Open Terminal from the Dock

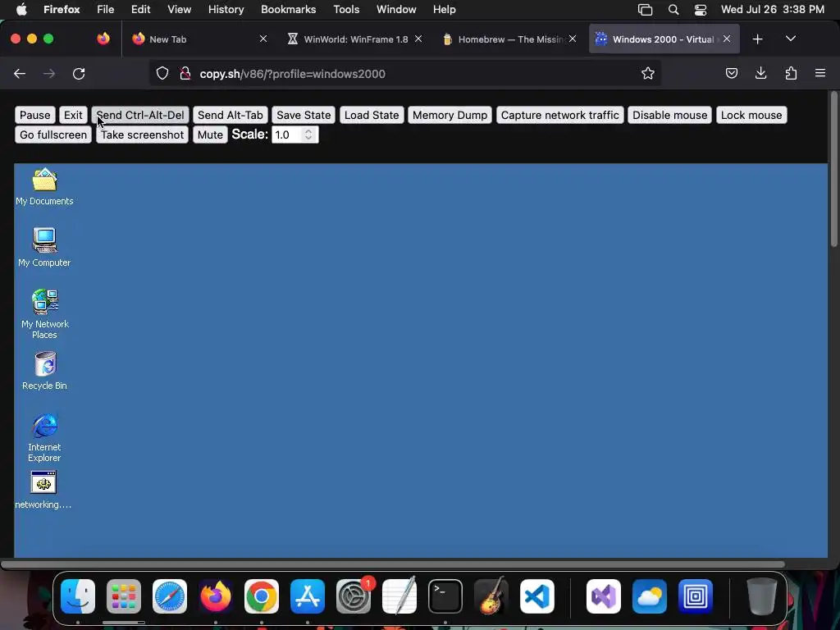445,596
